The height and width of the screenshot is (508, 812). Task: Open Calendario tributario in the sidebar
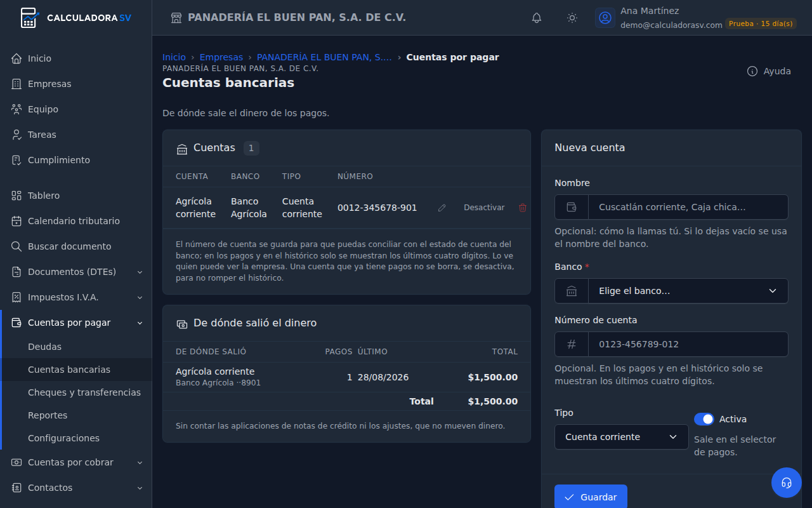click(76, 221)
